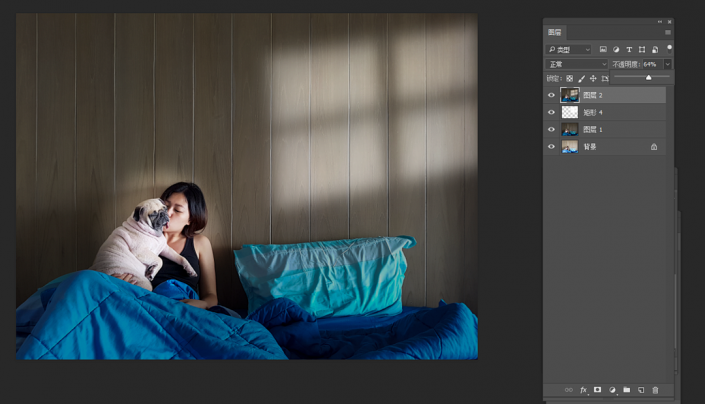The width and height of the screenshot is (705, 404).
Task: Delete layer with trash icon
Action: coord(655,390)
